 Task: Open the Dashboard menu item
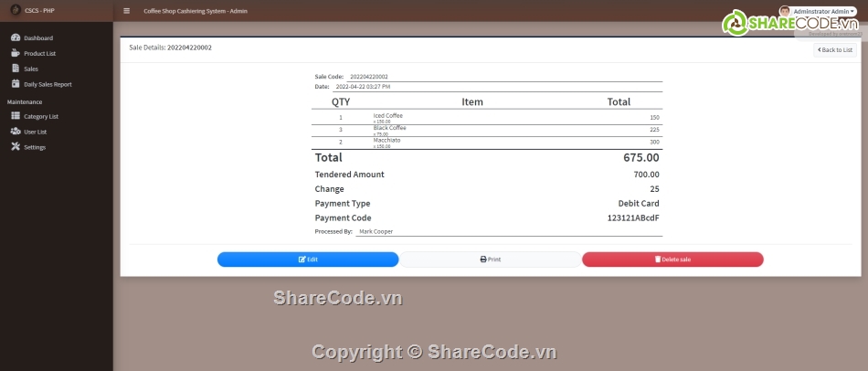(x=38, y=37)
